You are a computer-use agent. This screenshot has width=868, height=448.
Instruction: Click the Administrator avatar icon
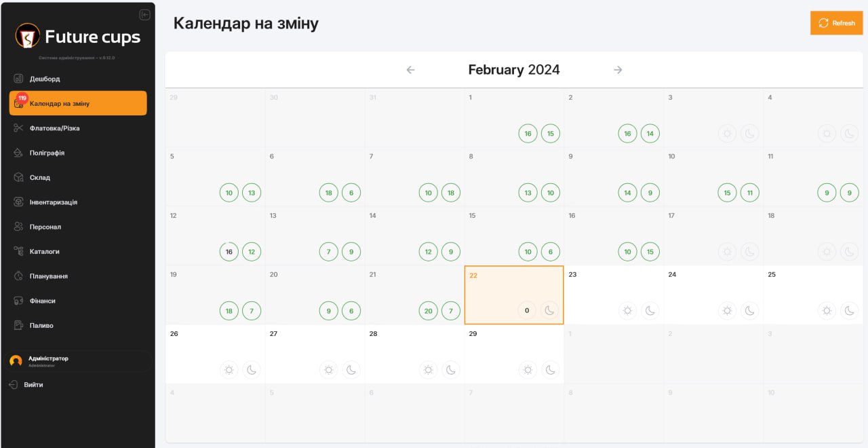point(16,361)
